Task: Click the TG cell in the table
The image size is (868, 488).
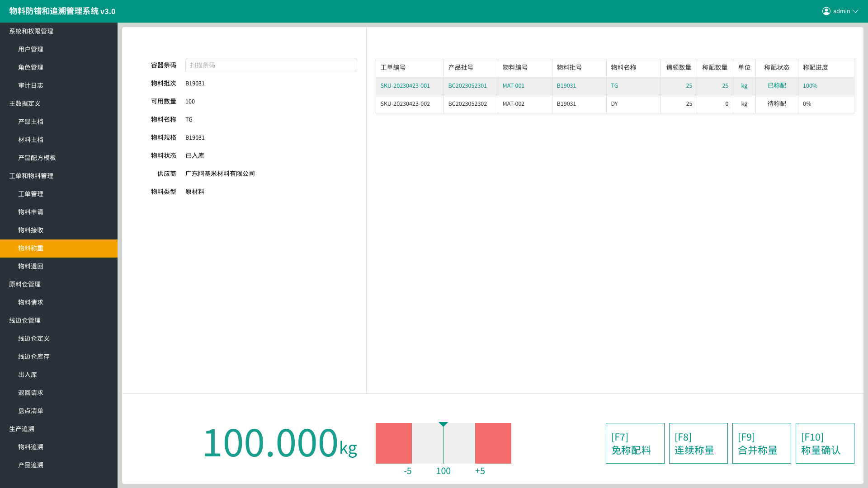Action: pos(633,86)
